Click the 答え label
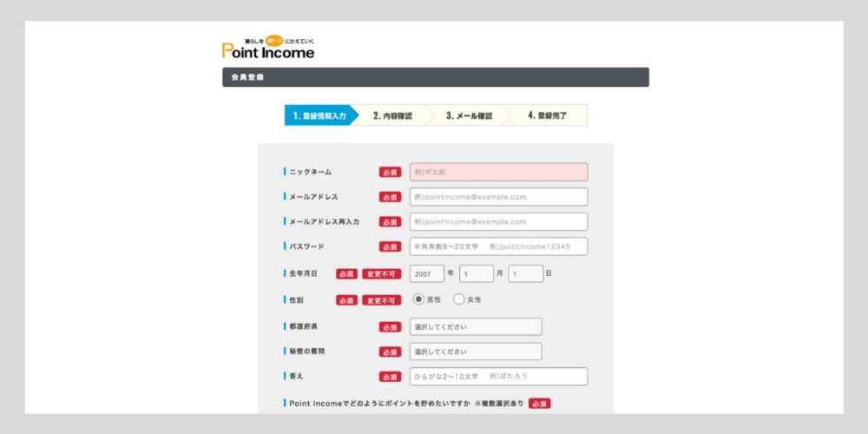The image size is (868, 434). point(296,377)
